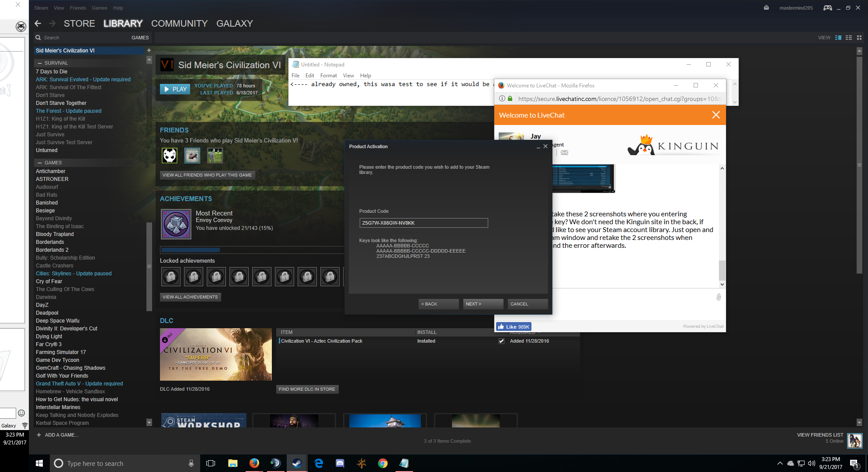Click the PLAY button
This screenshot has width=868, height=472.
(175, 89)
